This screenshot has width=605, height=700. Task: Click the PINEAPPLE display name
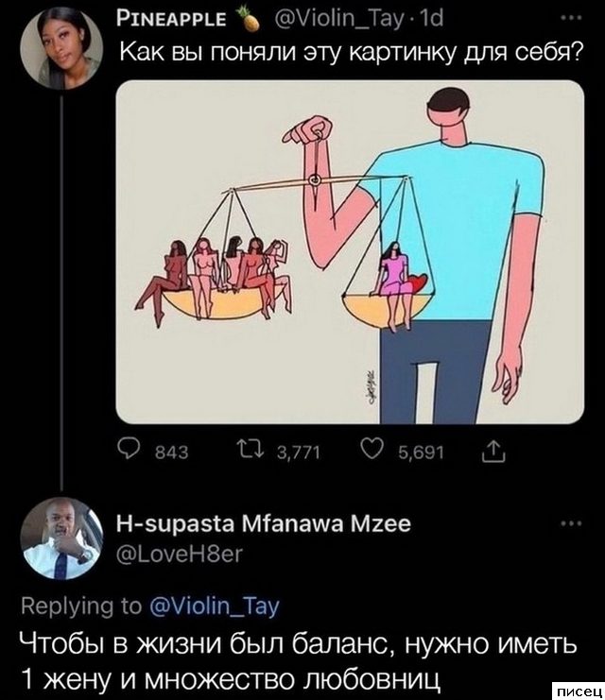(x=171, y=19)
